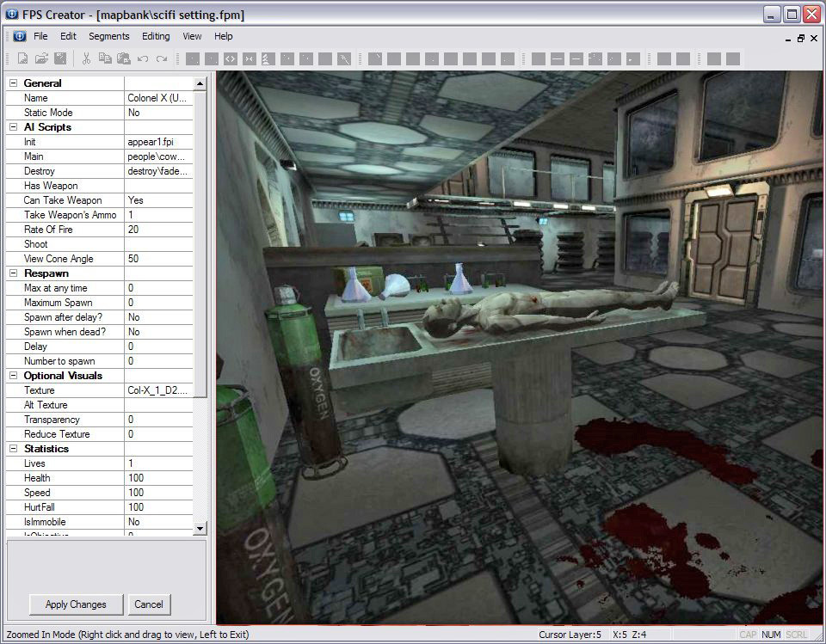Select the Spawn when dead? value

click(158, 332)
